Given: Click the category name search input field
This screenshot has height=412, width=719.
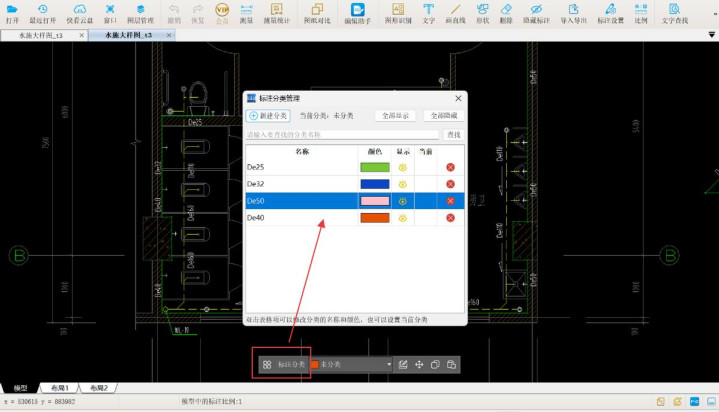Looking at the screenshot, I should coord(342,134).
